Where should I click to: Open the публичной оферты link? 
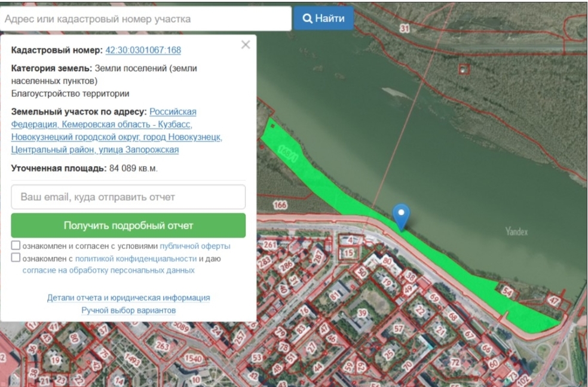click(x=195, y=246)
